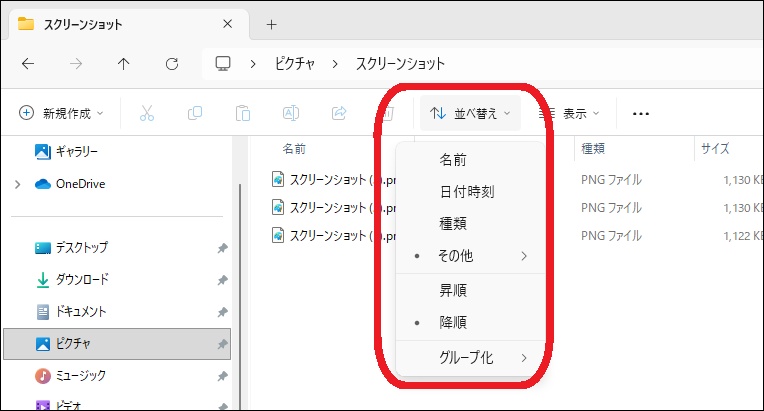Go forward with the right arrow
The height and width of the screenshot is (411, 764).
point(76,64)
